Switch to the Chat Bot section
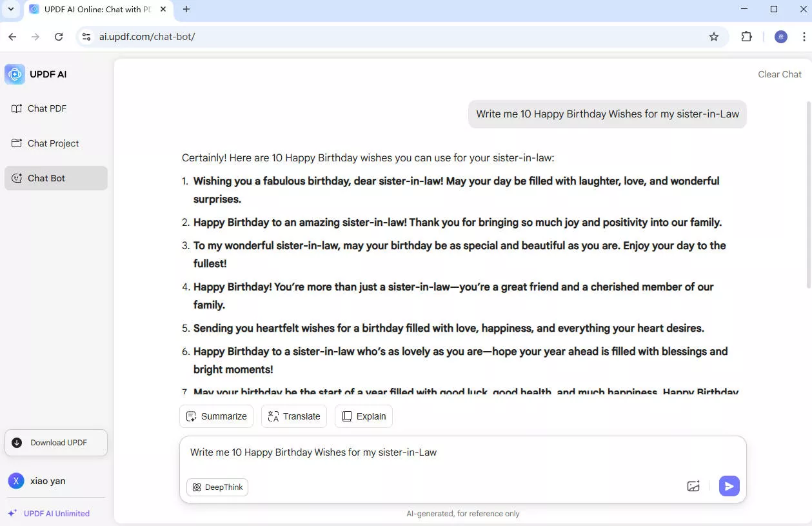The image size is (812, 526). [46, 177]
